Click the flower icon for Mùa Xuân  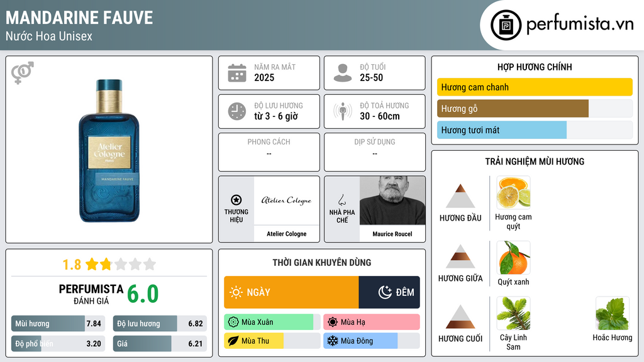tap(233, 322)
